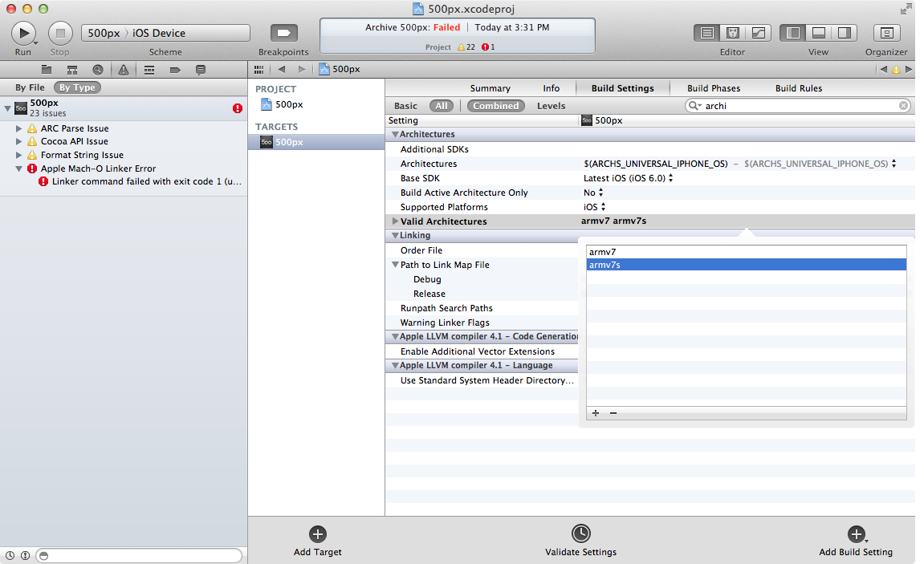Show the Issue navigator warning icon
The height and width of the screenshot is (564, 924).
(124, 70)
